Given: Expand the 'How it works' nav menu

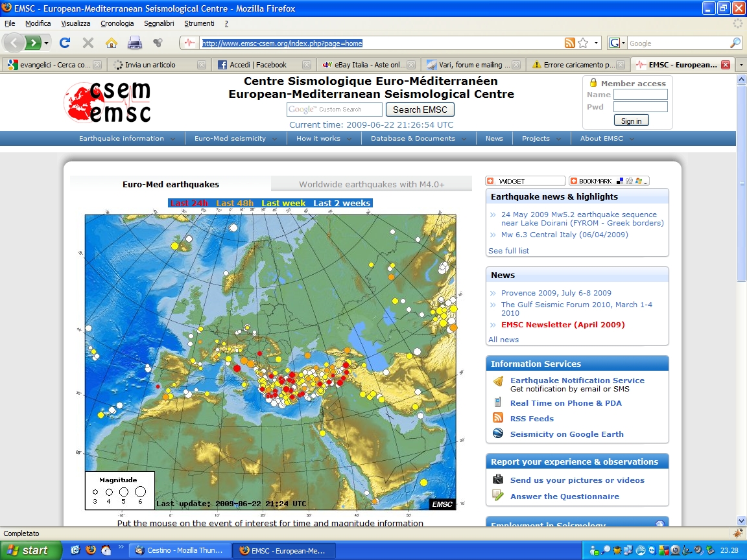Looking at the screenshot, I should coord(324,139).
